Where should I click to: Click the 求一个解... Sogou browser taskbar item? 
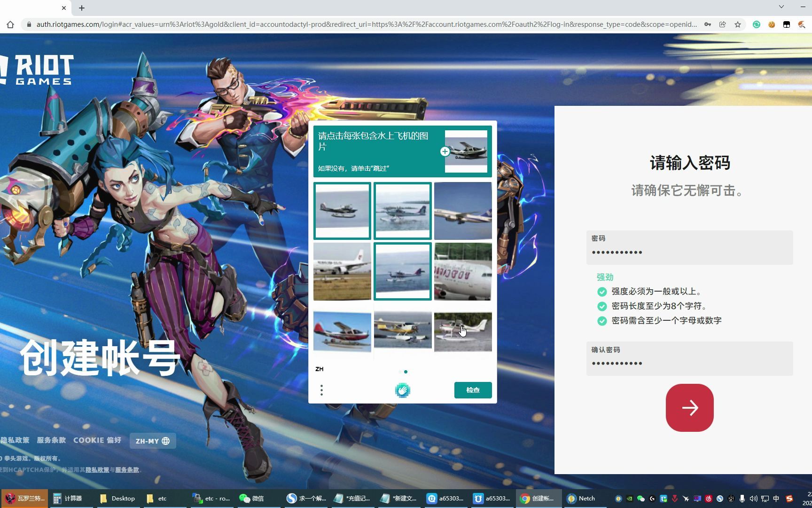pos(306,499)
